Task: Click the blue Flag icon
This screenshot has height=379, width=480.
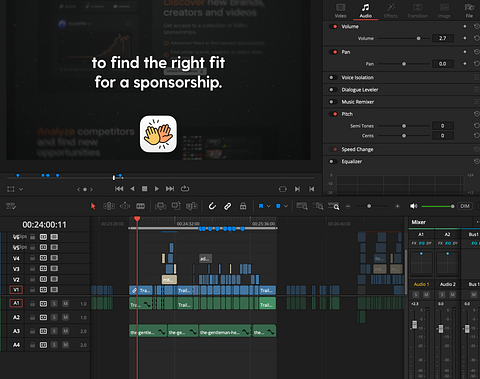Action: [261, 206]
